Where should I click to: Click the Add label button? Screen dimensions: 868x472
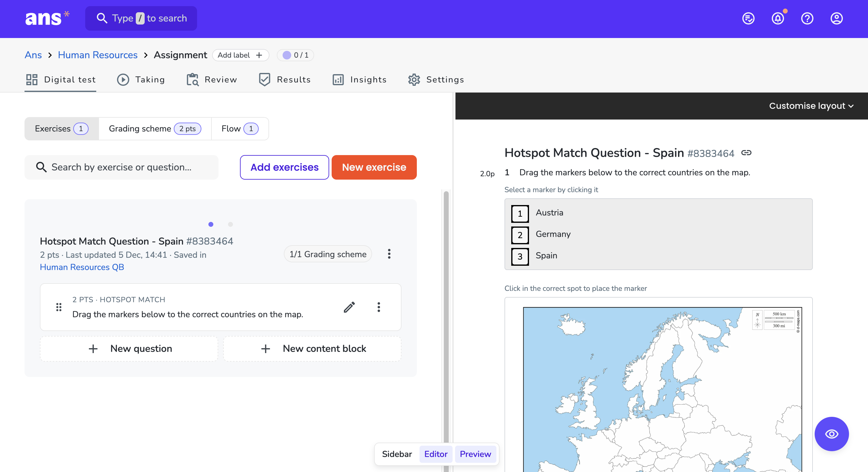coord(240,55)
